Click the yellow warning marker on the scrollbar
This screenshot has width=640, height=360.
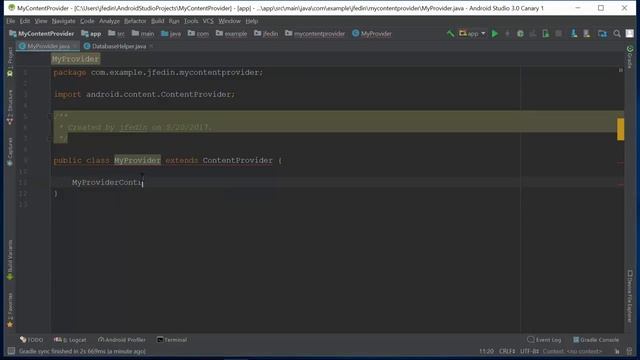tap(620, 129)
